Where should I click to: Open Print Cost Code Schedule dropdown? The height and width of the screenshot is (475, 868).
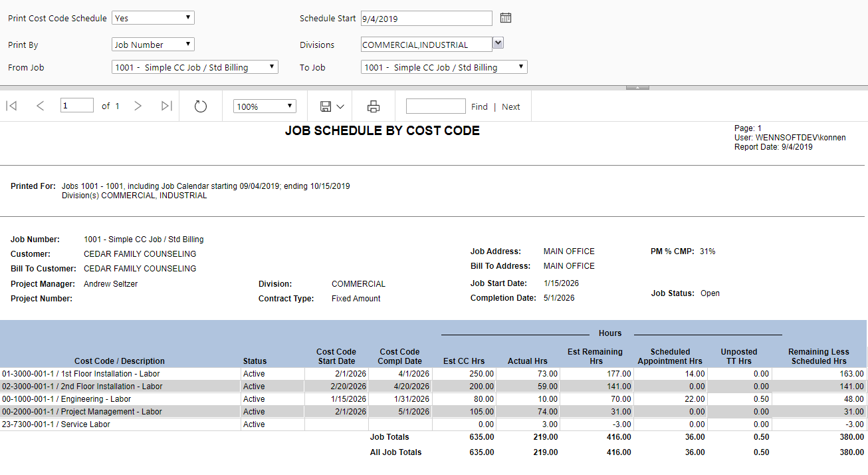(x=153, y=18)
